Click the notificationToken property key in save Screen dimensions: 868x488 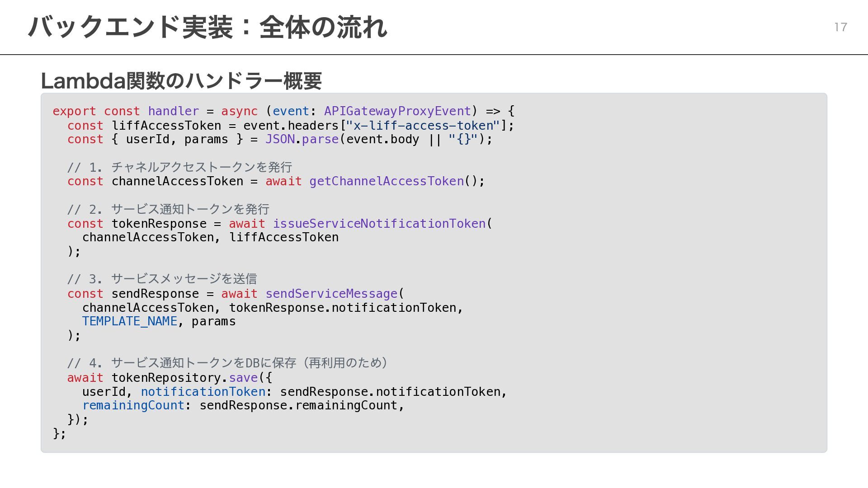[x=203, y=392]
